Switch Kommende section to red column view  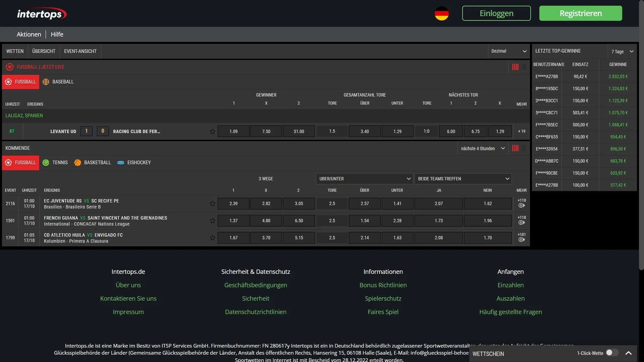515,148
